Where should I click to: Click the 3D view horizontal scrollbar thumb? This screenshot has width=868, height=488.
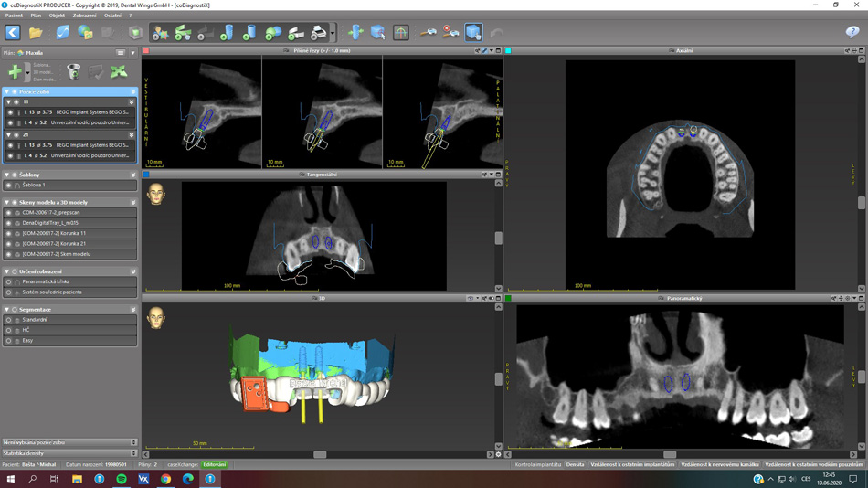point(320,454)
